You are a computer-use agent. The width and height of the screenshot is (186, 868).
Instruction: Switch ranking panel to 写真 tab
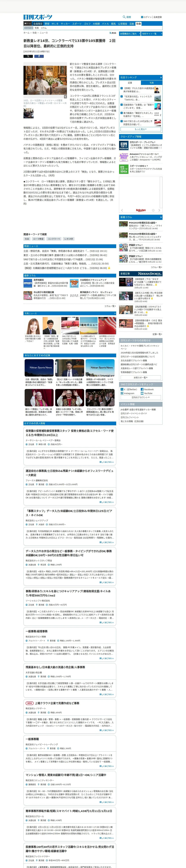151,83
